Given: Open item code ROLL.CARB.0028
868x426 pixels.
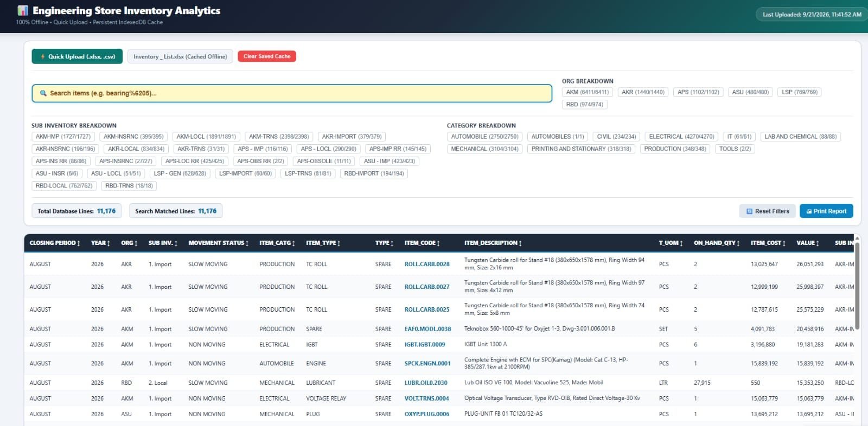Looking at the screenshot, I should [427, 264].
